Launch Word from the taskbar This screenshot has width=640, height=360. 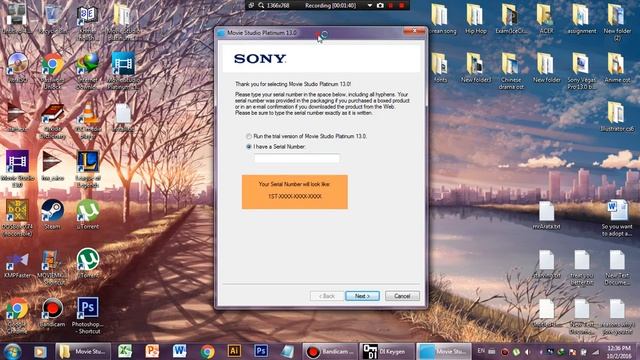coord(179,351)
